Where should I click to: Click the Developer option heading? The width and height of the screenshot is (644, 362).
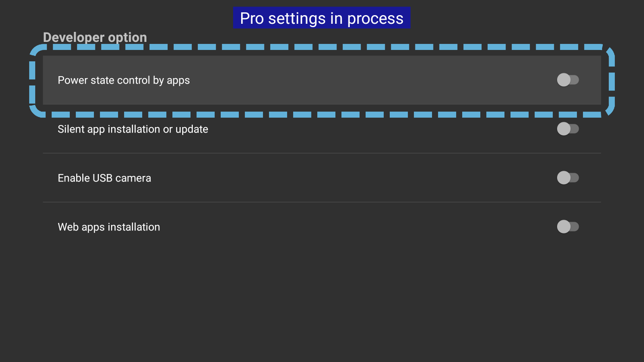point(95,38)
